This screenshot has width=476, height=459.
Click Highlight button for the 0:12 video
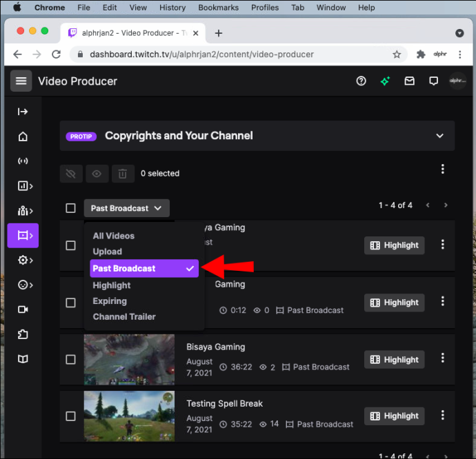click(394, 303)
